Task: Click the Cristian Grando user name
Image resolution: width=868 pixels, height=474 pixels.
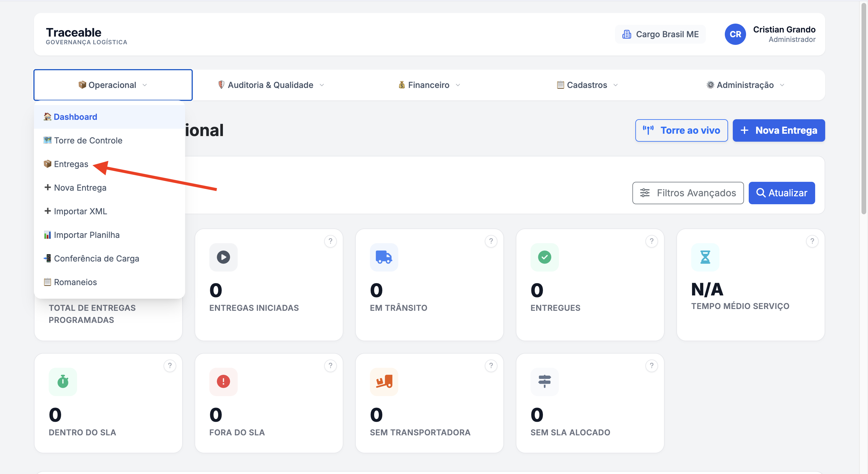Action: [x=784, y=30]
